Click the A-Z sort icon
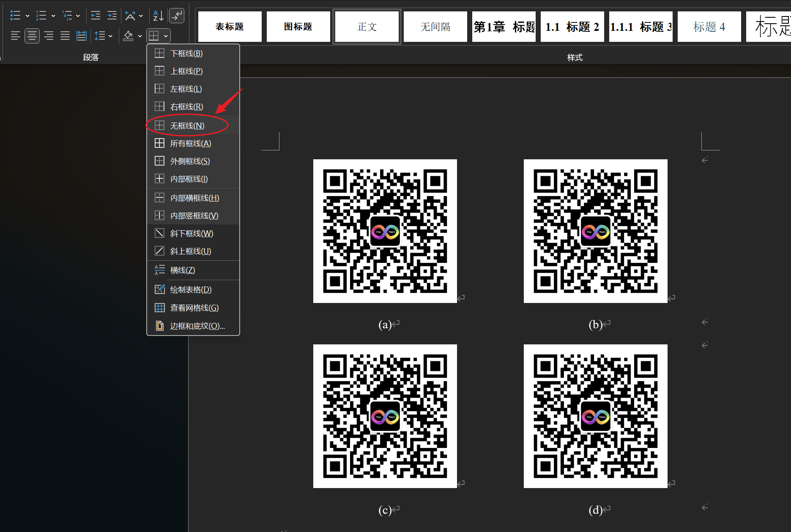 158,16
